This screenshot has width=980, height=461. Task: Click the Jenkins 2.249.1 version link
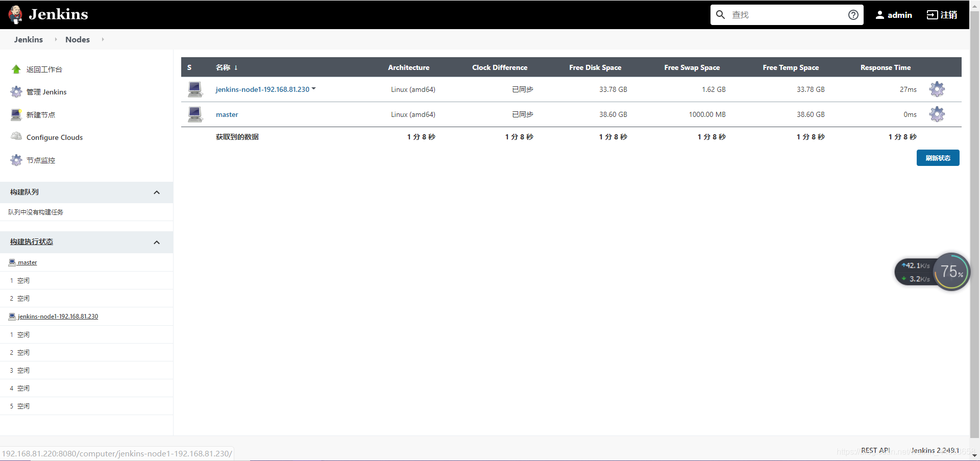(935, 450)
